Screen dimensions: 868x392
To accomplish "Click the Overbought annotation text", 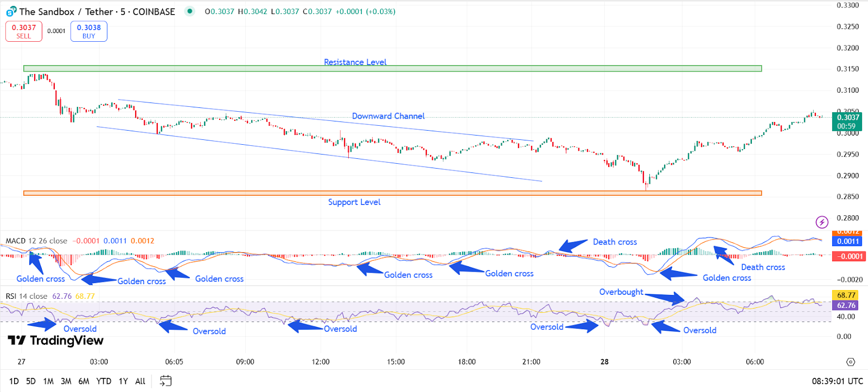I will [621, 292].
